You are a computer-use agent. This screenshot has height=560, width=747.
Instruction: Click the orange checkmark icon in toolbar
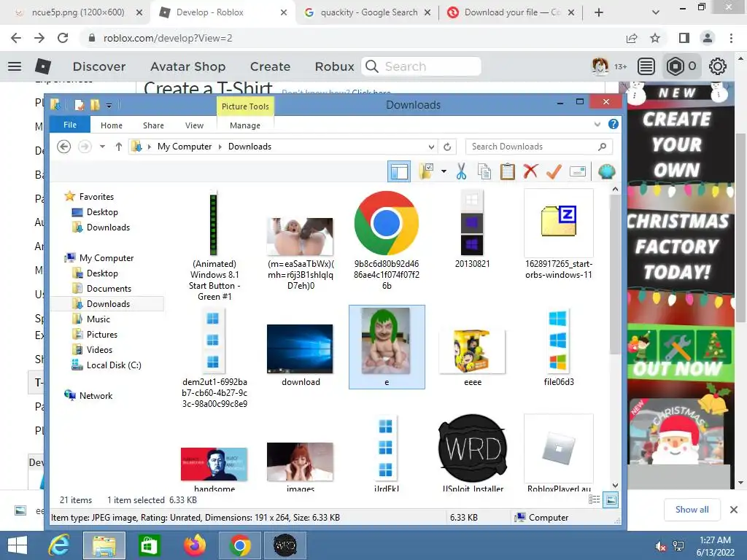click(x=554, y=171)
